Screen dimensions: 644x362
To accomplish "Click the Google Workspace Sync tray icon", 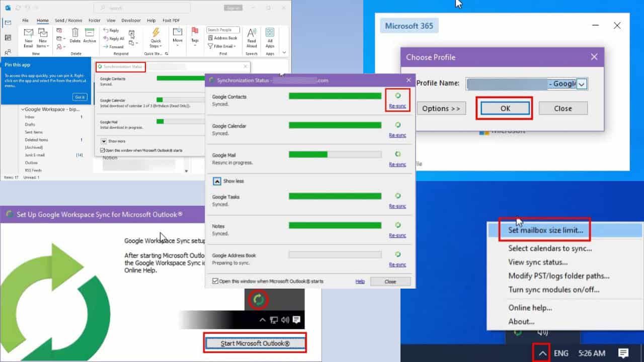I will coord(259,300).
